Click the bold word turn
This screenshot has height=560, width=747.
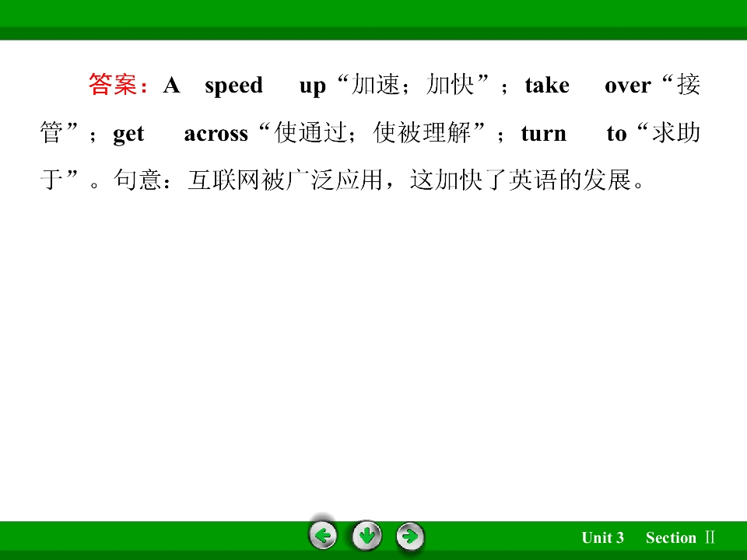544,134
